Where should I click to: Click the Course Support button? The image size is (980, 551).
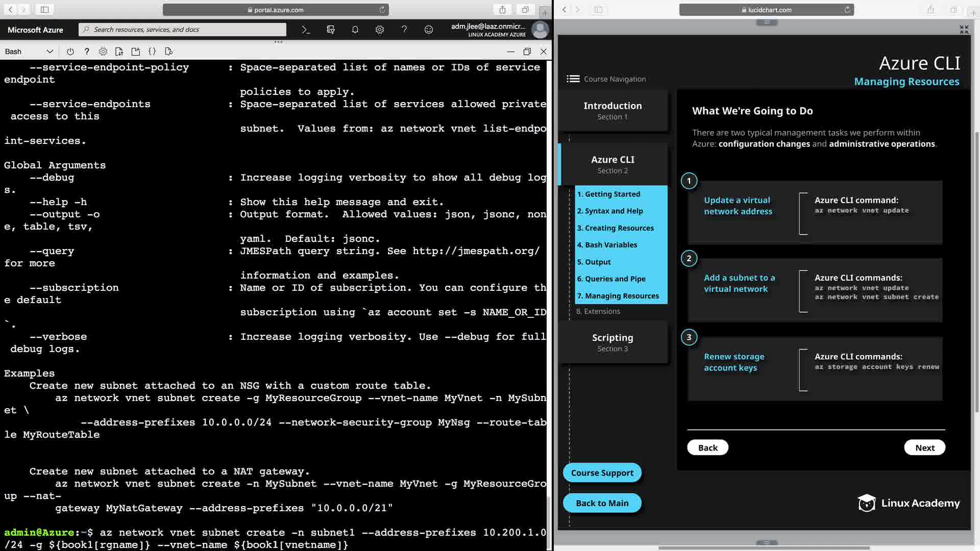[x=602, y=472]
